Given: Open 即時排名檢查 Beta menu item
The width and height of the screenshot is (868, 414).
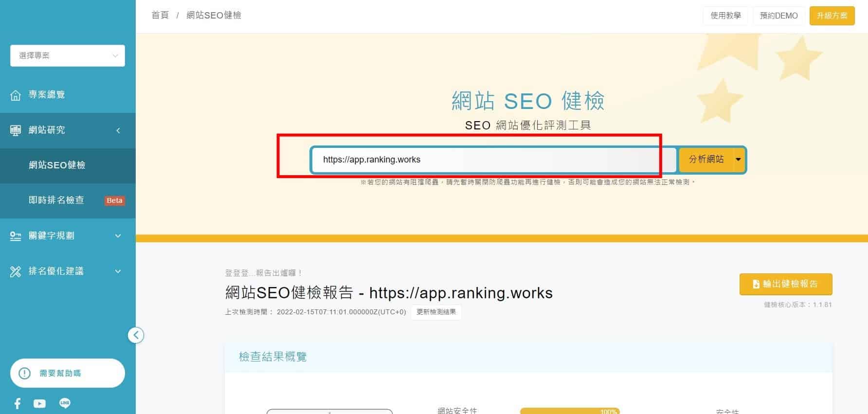Looking at the screenshot, I should tap(56, 200).
